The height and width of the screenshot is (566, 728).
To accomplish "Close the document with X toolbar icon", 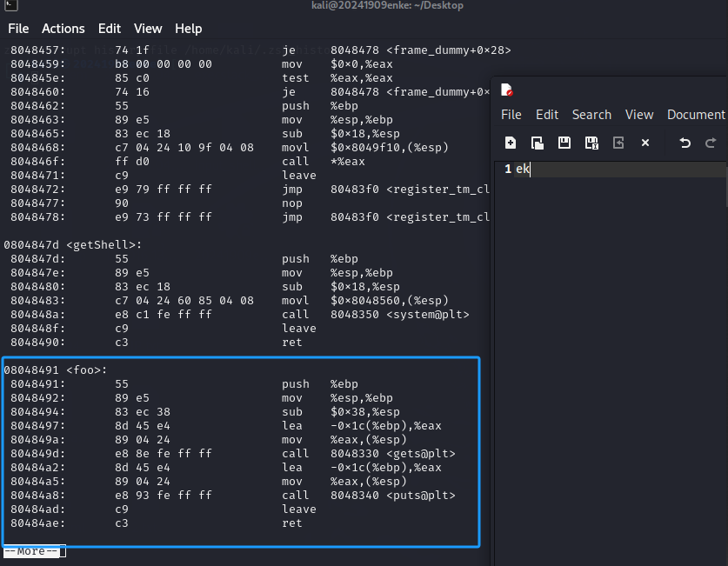I will point(645,143).
